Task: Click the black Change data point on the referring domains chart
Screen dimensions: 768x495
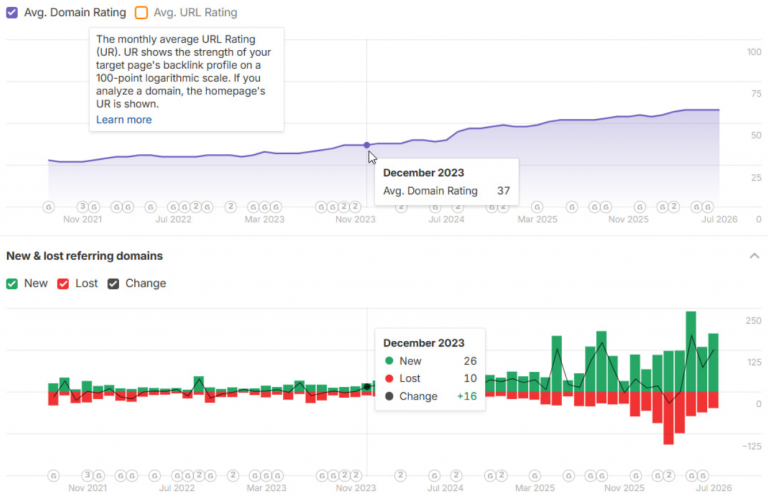Action: (x=367, y=387)
